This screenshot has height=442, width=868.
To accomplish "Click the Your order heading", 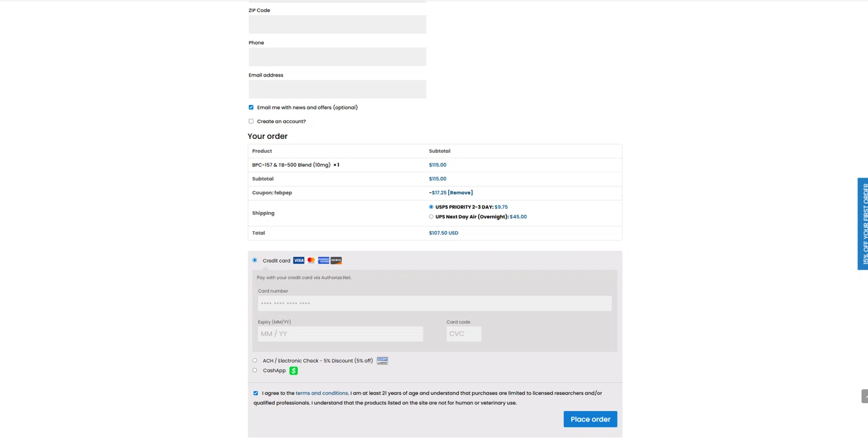I will (267, 136).
